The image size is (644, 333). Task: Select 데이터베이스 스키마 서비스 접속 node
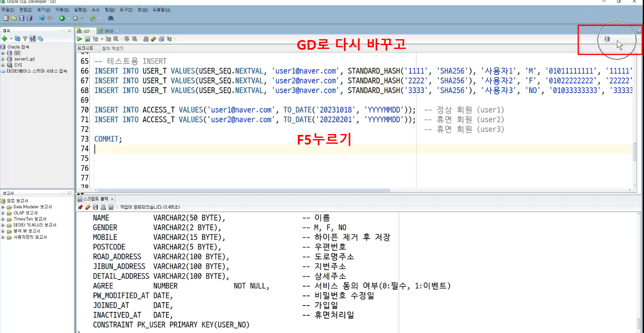pos(34,71)
